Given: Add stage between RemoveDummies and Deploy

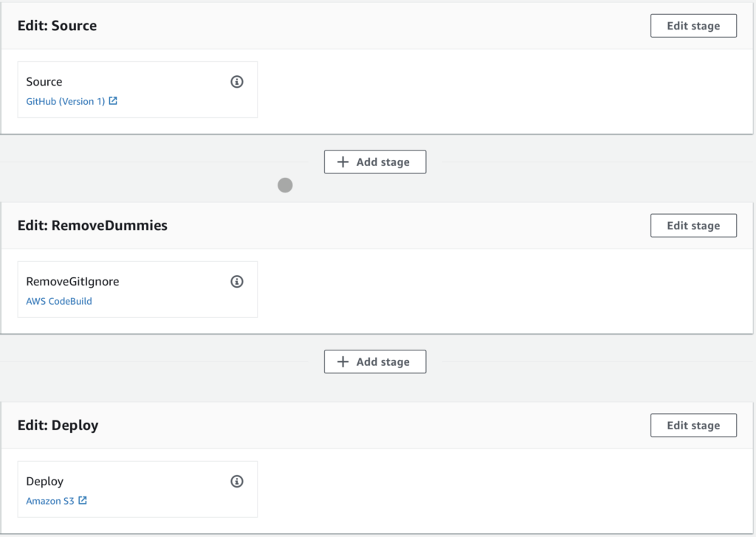Looking at the screenshot, I should pos(375,361).
